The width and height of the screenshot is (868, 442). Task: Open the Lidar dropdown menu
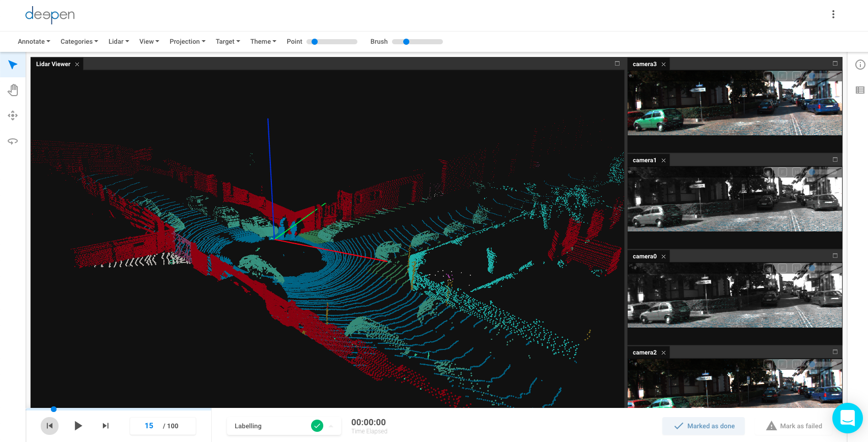[x=119, y=42]
